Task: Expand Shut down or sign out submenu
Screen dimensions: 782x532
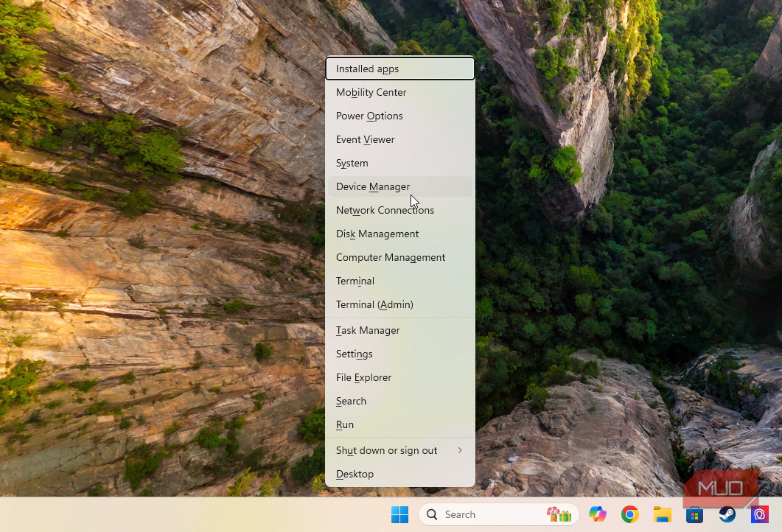Action: click(x=400, y=451)
